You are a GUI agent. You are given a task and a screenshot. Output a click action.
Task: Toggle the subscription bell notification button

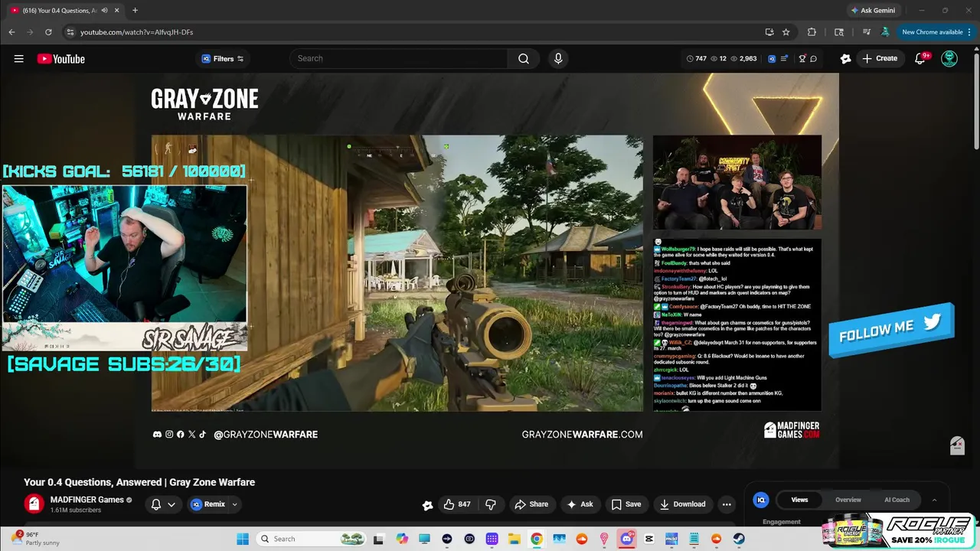coord(162,504)
